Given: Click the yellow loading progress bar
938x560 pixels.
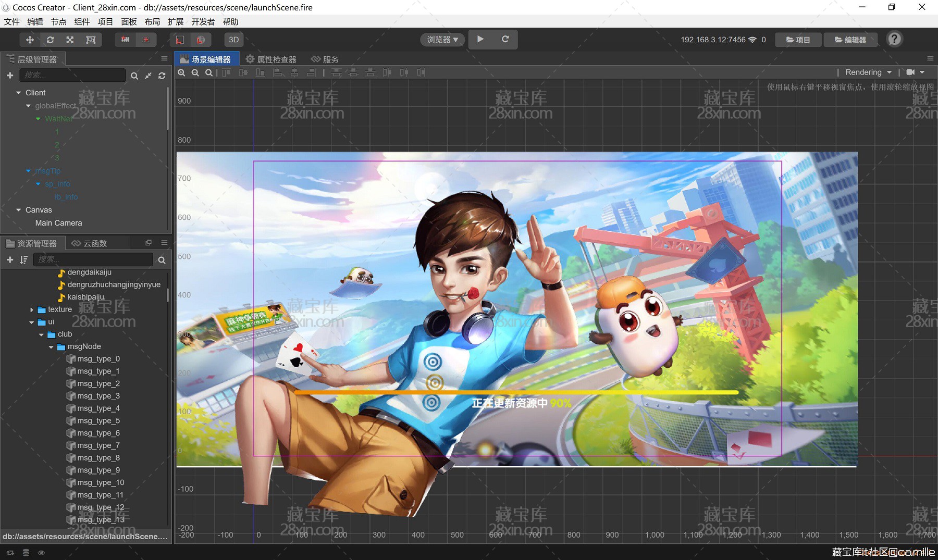Looking at the screenshot, I should point(516,392).
